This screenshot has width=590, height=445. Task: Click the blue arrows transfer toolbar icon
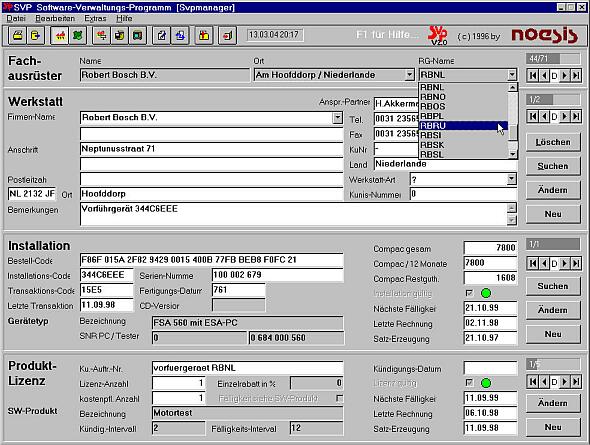(x=180, y=36)
